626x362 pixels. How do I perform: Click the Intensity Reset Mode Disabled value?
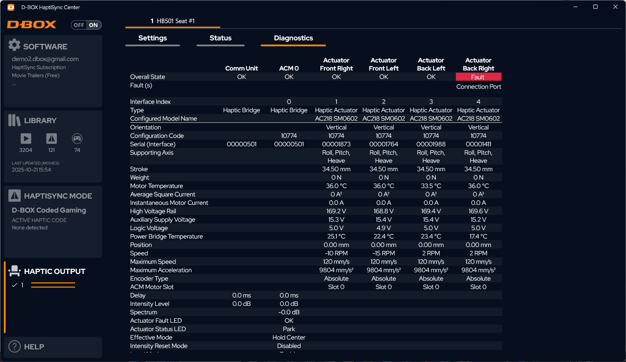tap(289, 346)
